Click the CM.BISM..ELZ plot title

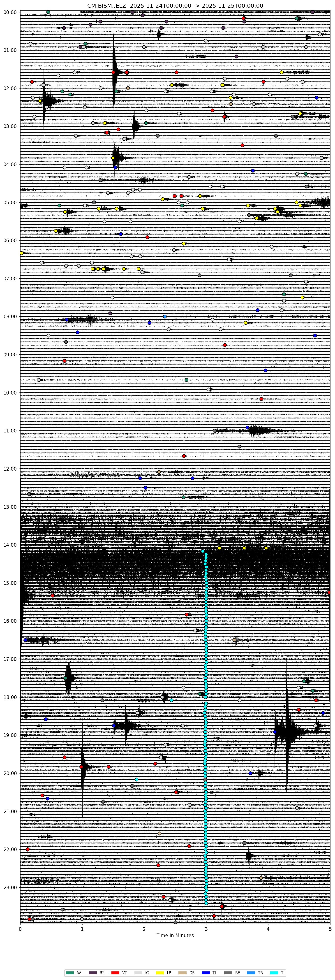pyautogui.click(x=175, y=6)
